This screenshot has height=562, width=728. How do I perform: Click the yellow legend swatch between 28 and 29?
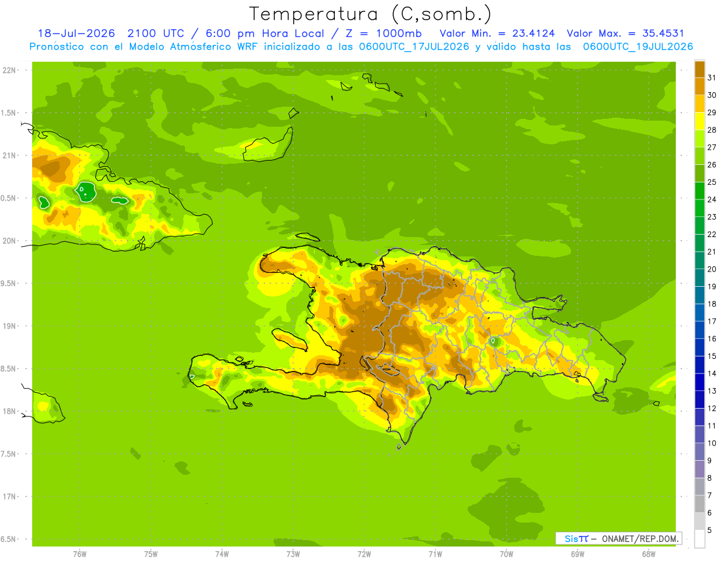[x=699, y=121]
